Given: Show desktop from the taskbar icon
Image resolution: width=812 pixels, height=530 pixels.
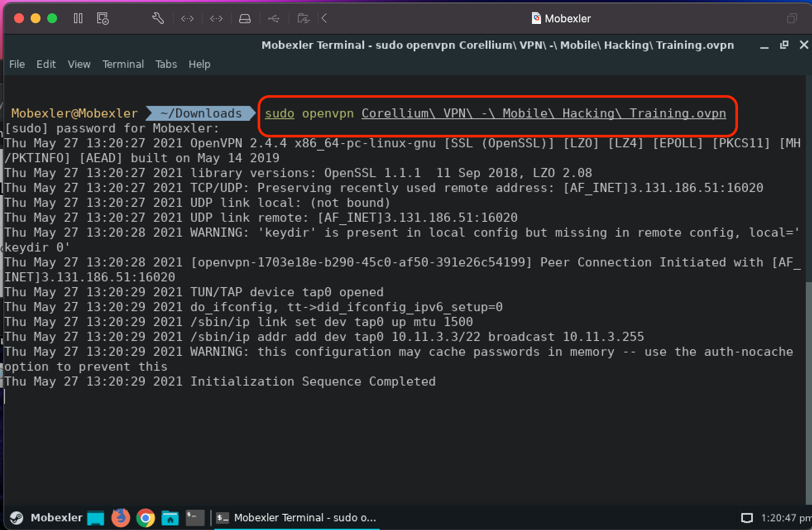Looking at the screenshot, I should click(96, 518).
